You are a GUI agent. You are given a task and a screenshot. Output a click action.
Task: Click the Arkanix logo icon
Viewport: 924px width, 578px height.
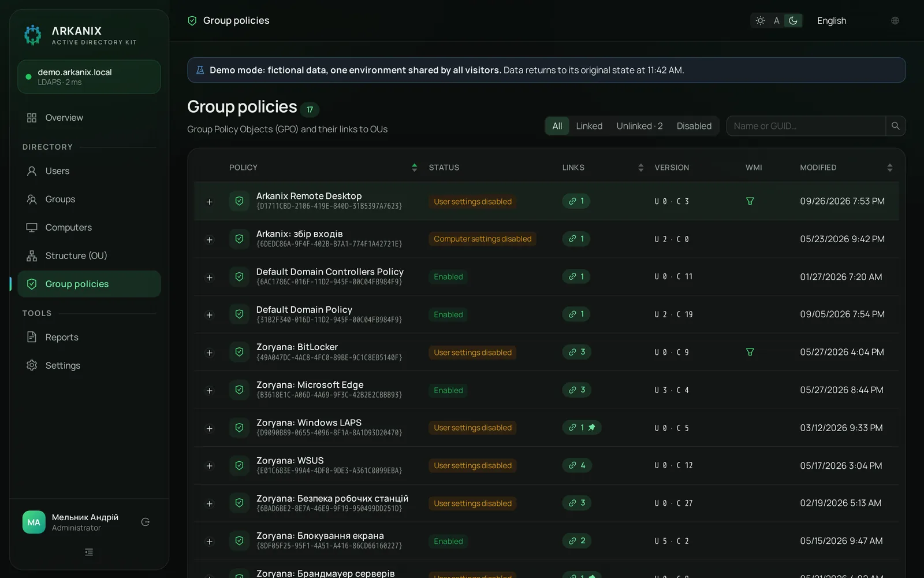(33, 35)
